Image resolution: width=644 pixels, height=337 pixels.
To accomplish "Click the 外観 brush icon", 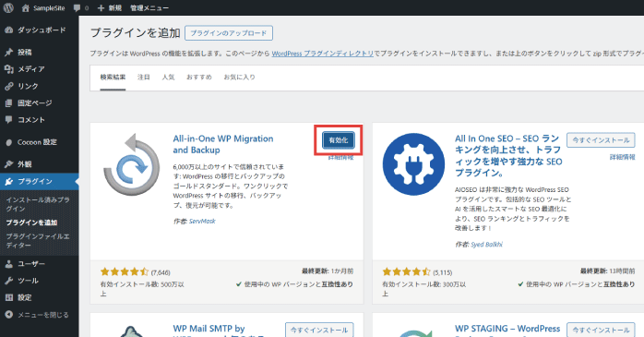I will [x=8, y=164].
